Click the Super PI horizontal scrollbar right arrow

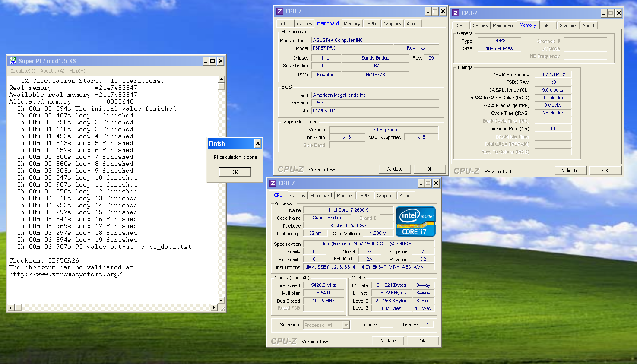pyautogui.click(x=214, y=307)
